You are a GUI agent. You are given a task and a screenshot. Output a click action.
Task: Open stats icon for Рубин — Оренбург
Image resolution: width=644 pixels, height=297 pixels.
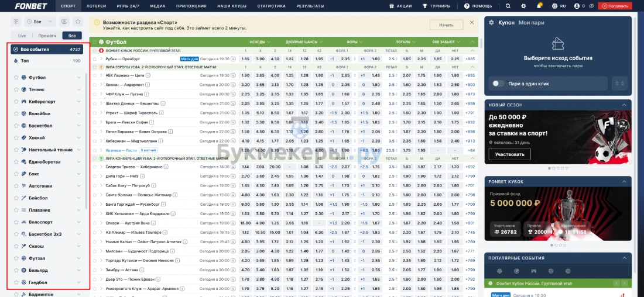(x=233, y=58)
